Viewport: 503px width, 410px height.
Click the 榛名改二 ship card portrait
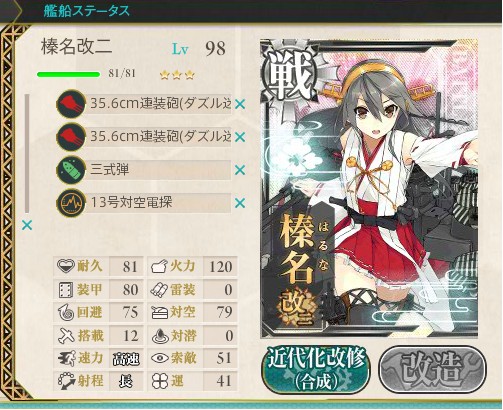[369, 189]
